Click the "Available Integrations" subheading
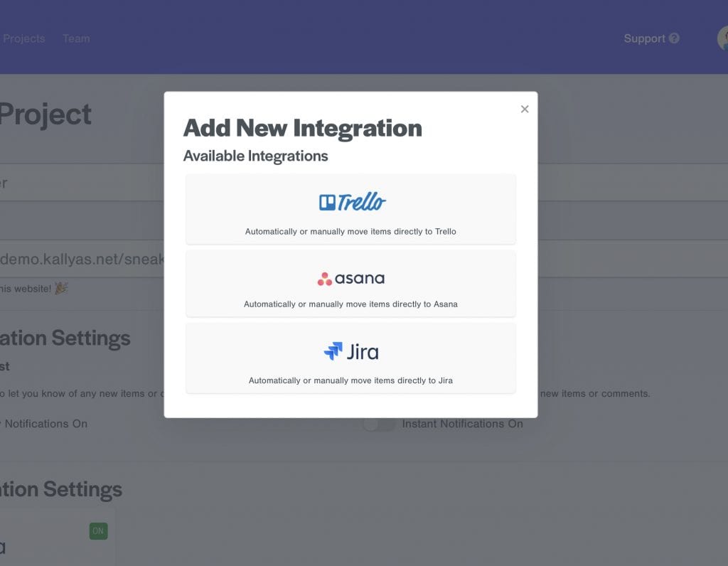 point(255,156)
